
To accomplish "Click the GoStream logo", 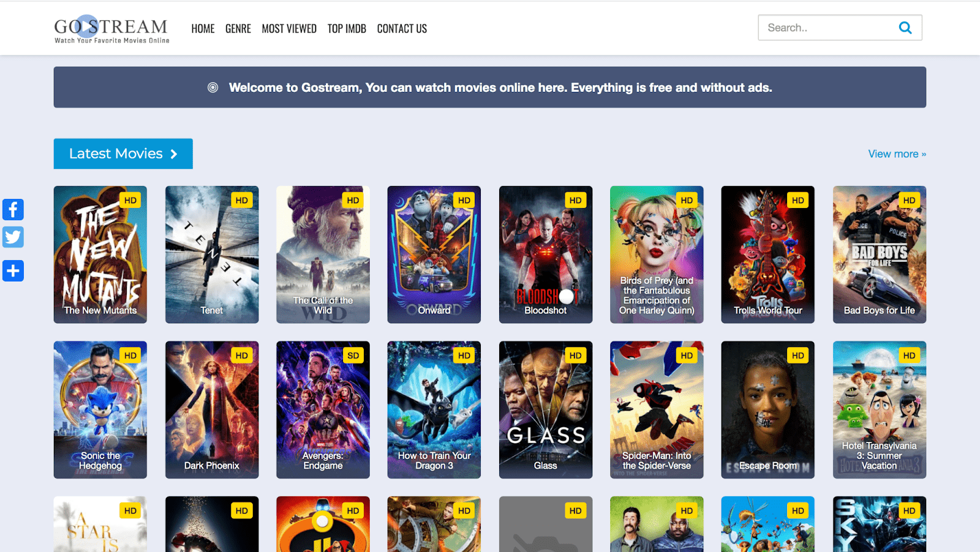I will pyautogui.click(x=111, y=29).
